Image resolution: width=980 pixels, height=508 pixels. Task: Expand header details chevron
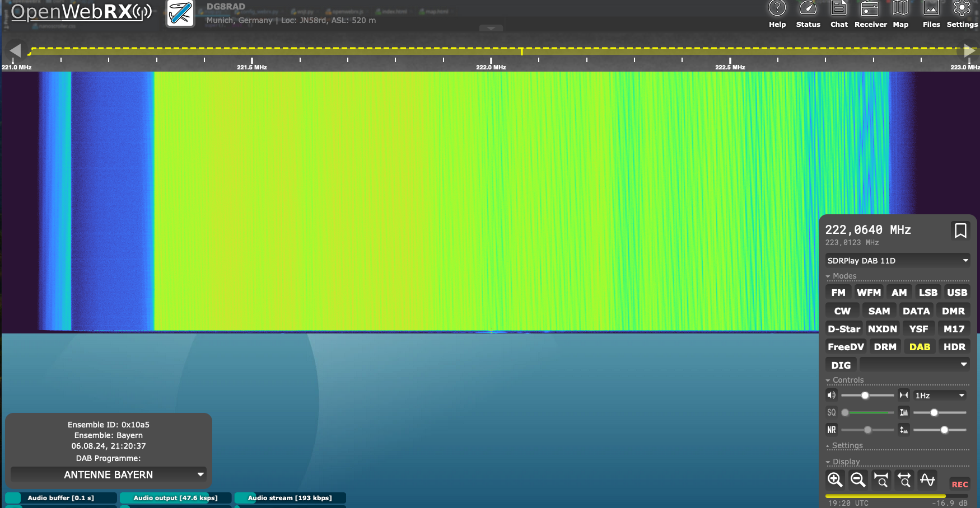tap(491, 28)
